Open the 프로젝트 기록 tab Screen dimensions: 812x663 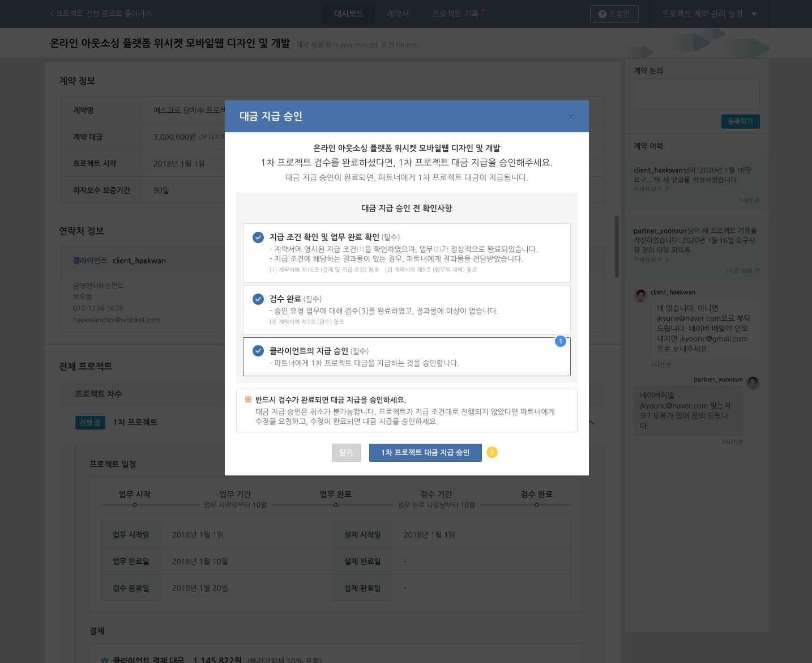point(455,14)
